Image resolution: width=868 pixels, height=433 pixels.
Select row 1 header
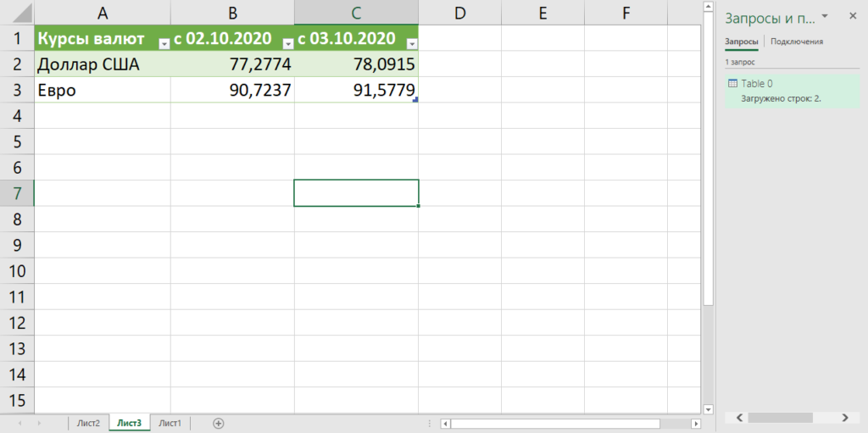coord(17,38)
